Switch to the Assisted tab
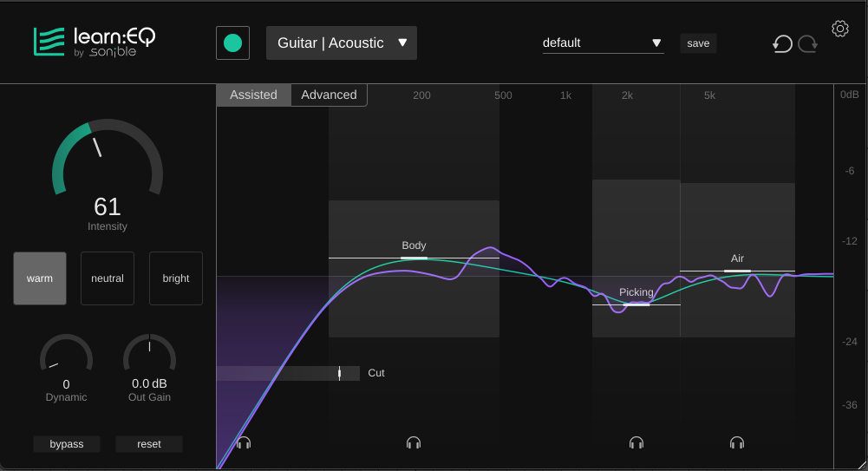Screen dimensions: 868x471 point(253,95)
